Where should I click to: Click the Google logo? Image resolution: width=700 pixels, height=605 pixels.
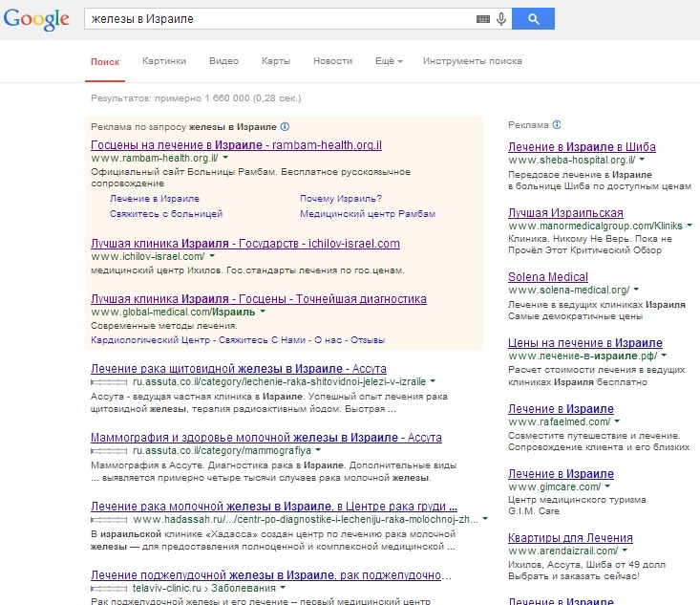pos(36,19)
